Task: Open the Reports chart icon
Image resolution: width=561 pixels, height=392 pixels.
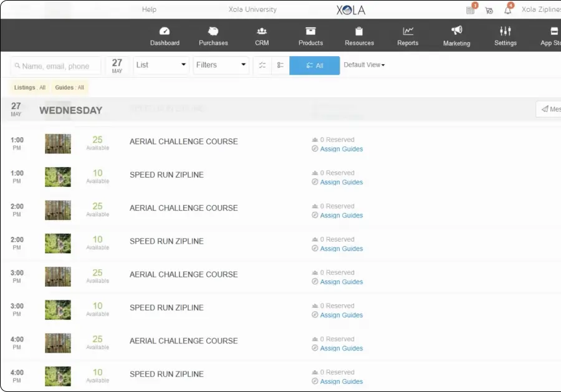Action: click(408, 31)
